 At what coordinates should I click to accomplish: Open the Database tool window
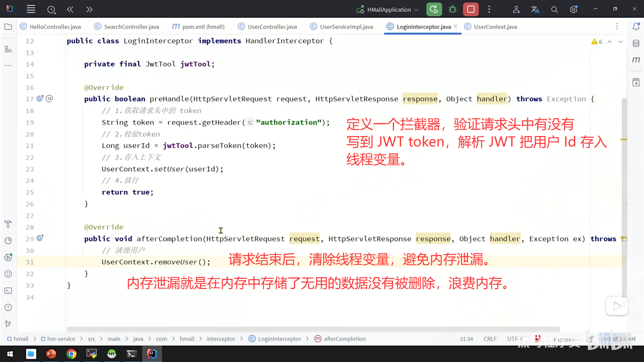636,43
